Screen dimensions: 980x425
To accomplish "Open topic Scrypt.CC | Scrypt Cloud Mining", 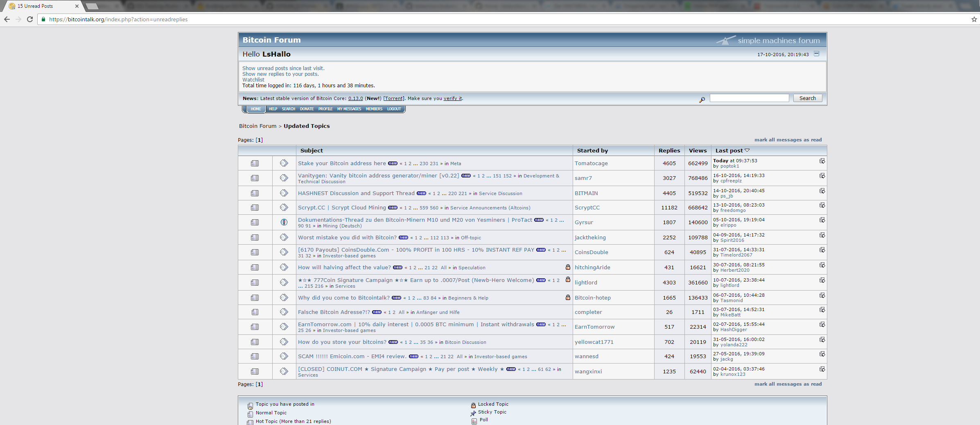I will (342, 208).
